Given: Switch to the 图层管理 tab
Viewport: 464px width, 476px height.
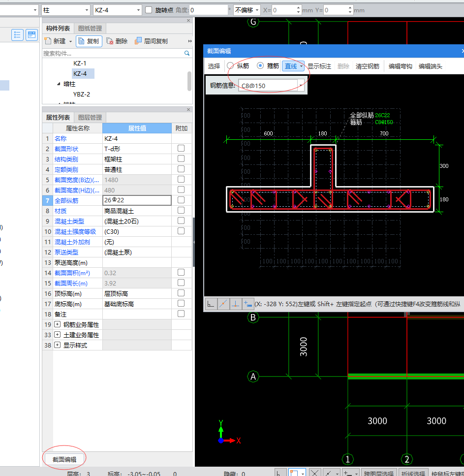Looking at the screenshot, I should point(90,117).
